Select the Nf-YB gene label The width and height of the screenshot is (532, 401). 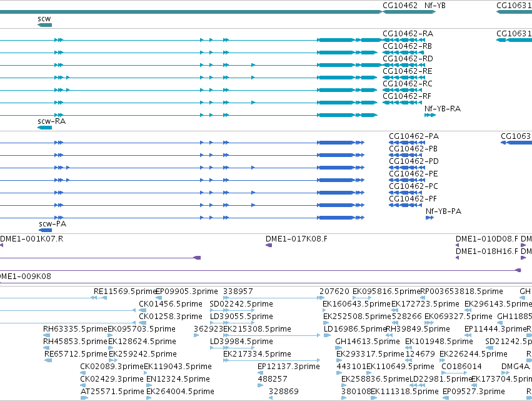pos(434,6)
